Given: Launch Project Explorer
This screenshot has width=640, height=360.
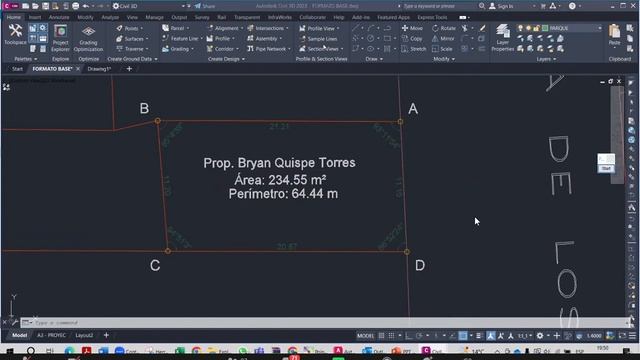Looking at the screenshot, I should point(60,38).
